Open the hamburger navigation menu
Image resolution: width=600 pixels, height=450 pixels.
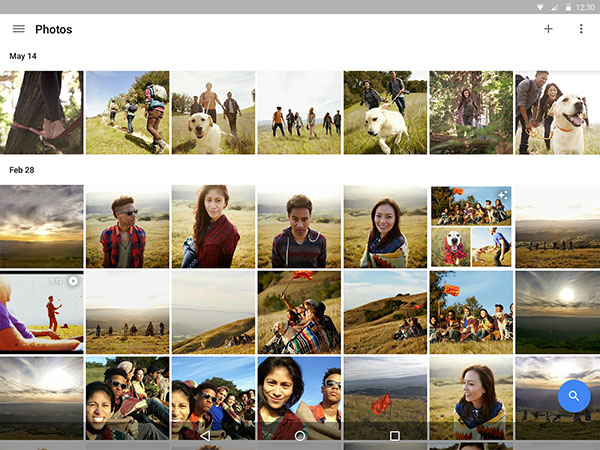(19, 29)
